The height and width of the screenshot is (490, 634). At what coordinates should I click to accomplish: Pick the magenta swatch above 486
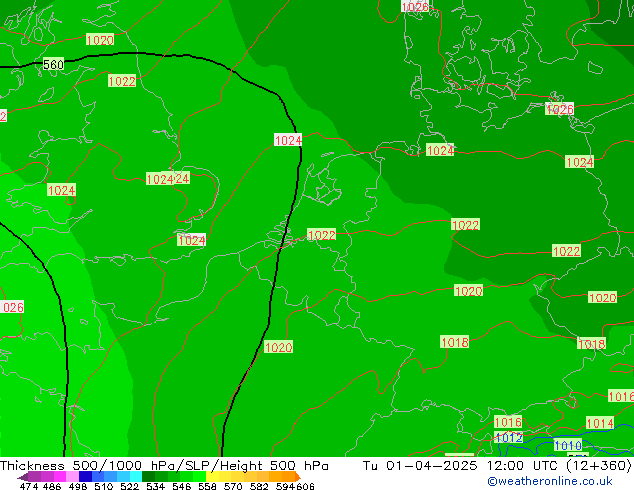coord(60,477)
